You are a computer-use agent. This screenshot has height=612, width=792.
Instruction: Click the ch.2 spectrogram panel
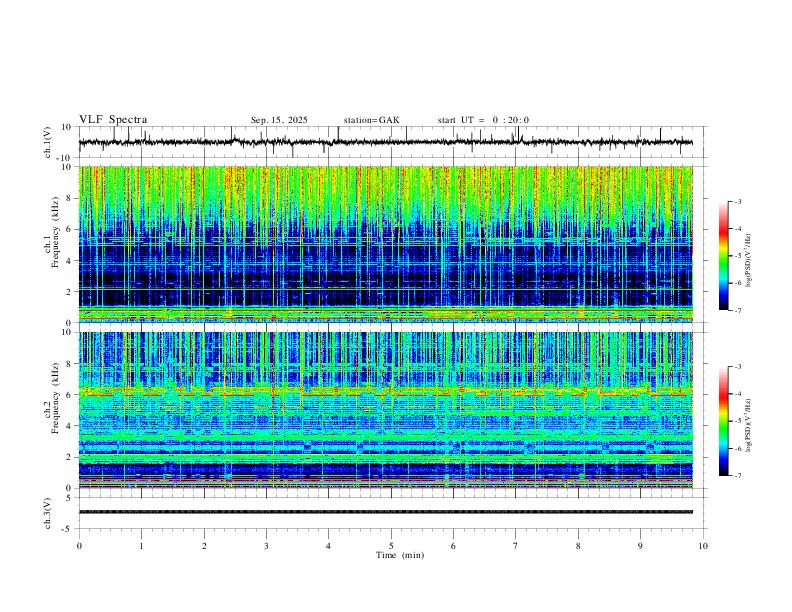[x=385, y=410]
